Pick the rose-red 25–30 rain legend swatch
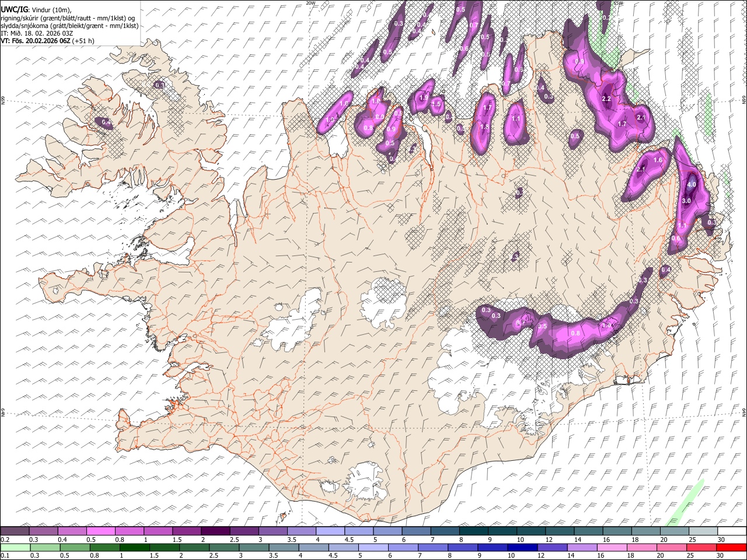Image resolution: width=747 pixels, height=560 pixels. [x=702, y=547]
